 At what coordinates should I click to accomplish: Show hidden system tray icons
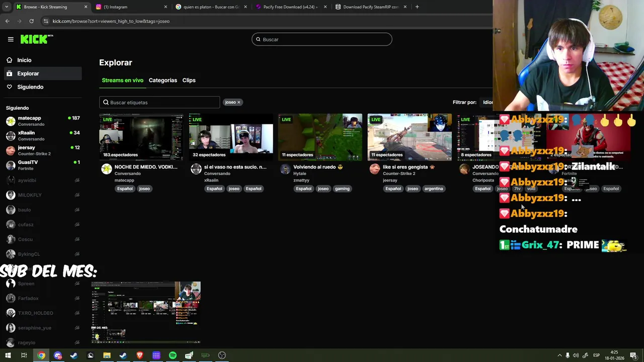pos(559,355)
